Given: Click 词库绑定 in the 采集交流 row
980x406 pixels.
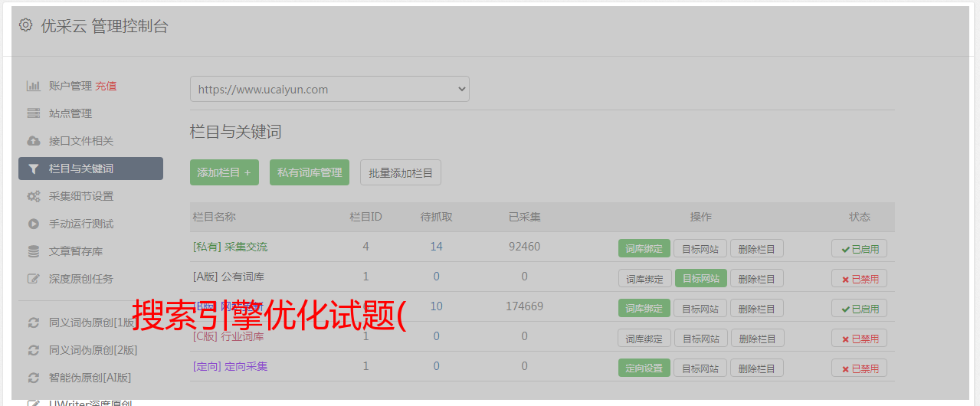Looking at the screenshot, I should pyautogui.click(x=644, y=248).
